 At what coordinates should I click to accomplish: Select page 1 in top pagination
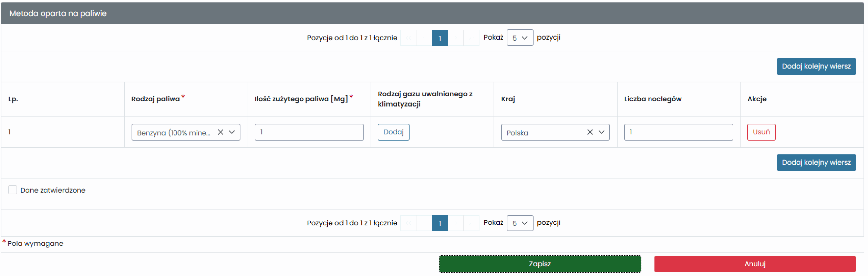[x=440, y=38]
